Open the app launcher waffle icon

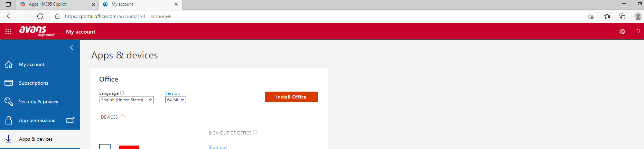tap(8, 31)
